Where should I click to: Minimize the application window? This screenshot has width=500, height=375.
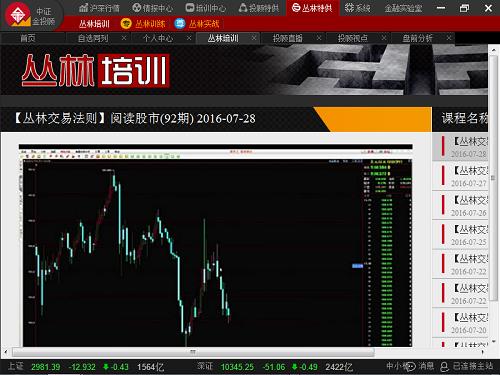coord(441,8)
